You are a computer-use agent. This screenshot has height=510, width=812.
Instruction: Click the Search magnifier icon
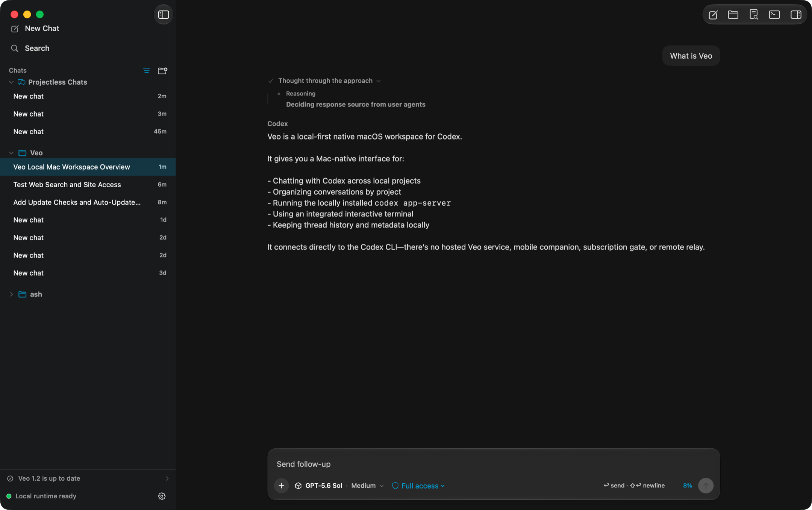tap(15, 48)
